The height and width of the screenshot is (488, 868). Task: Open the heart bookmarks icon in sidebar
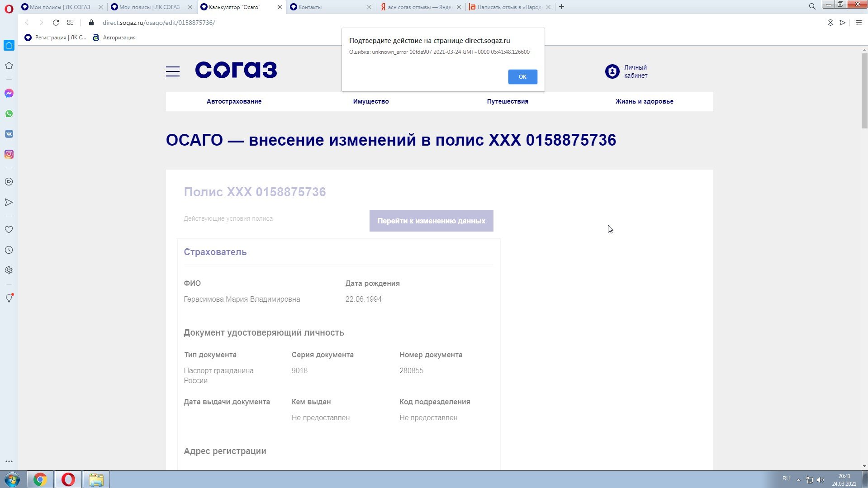[9, 230]
